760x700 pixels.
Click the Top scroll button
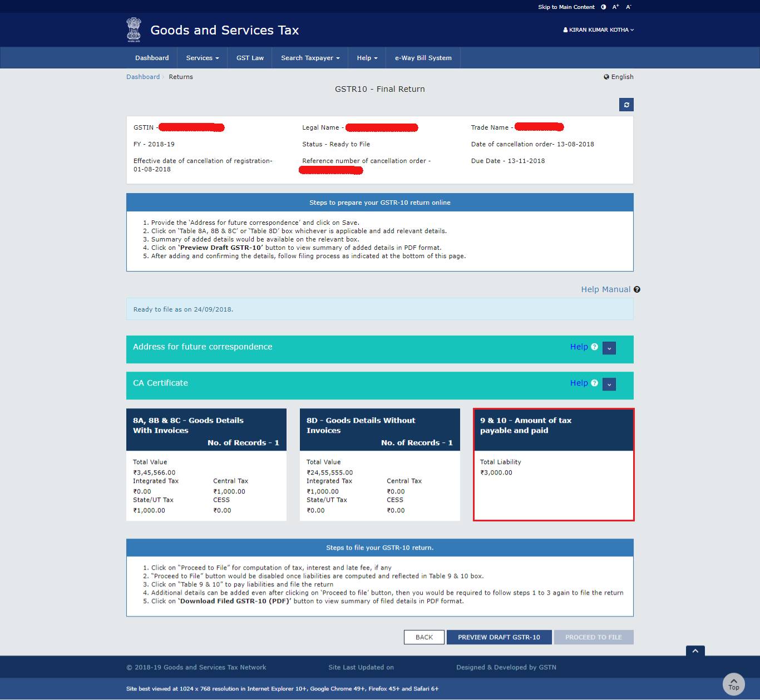coord(733,684)
